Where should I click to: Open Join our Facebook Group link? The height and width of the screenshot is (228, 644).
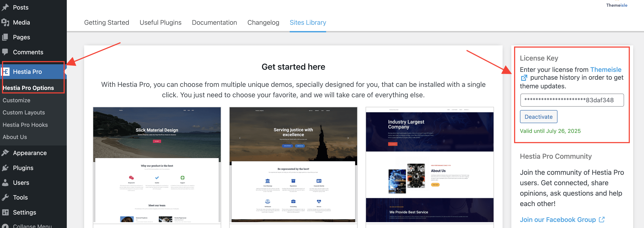pos(558,220)
